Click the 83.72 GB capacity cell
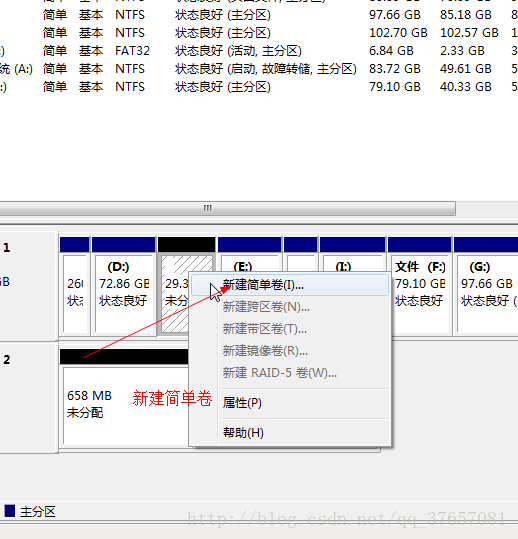The image size is (518, 539). 395,69
